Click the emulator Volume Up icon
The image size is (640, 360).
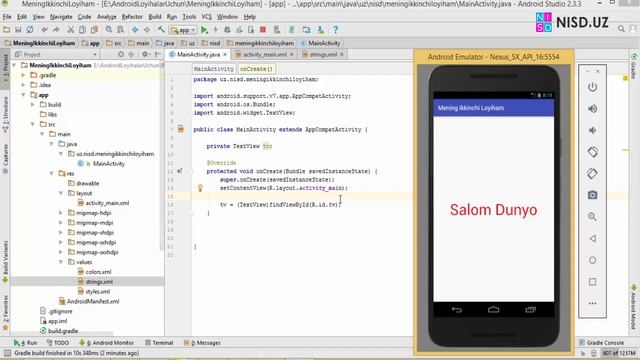tap(592, 109)
